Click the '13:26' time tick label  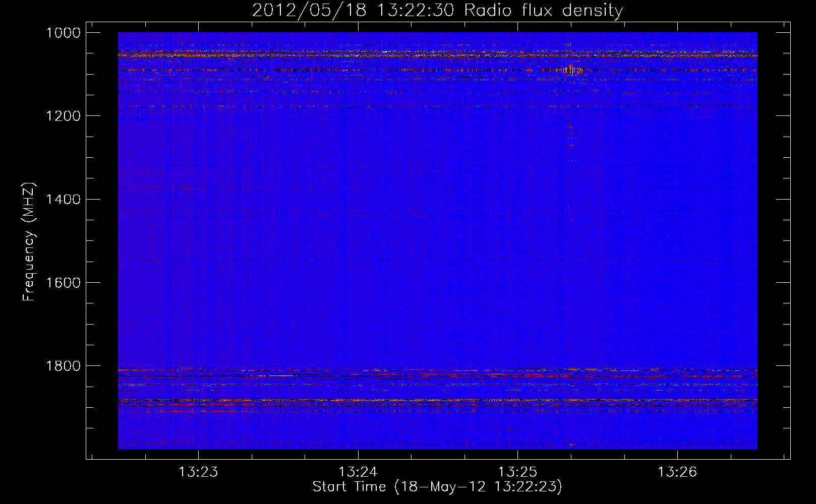(677, 472)
